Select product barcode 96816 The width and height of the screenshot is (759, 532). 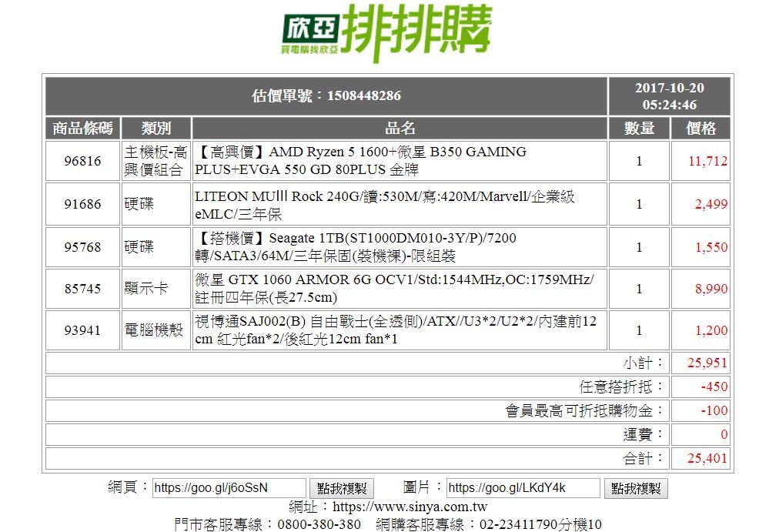pos(83,161)
